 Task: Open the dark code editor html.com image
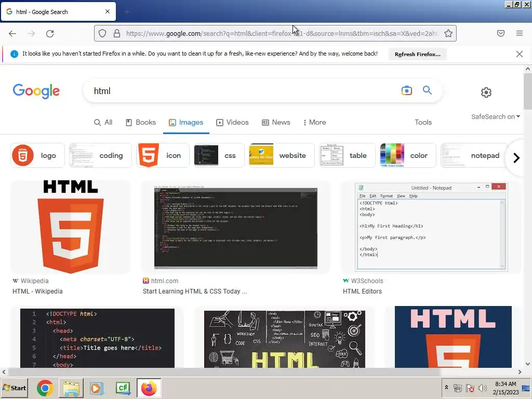point(236,227)
